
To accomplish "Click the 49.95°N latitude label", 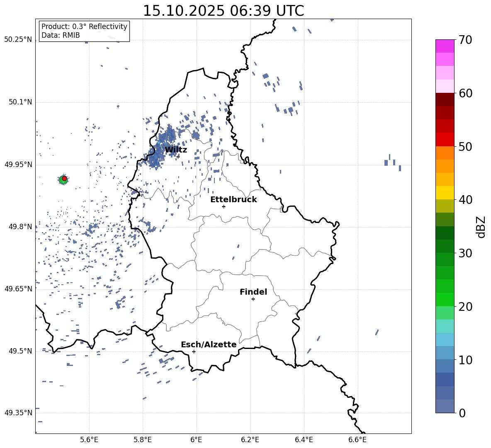I will coord(18,165).
